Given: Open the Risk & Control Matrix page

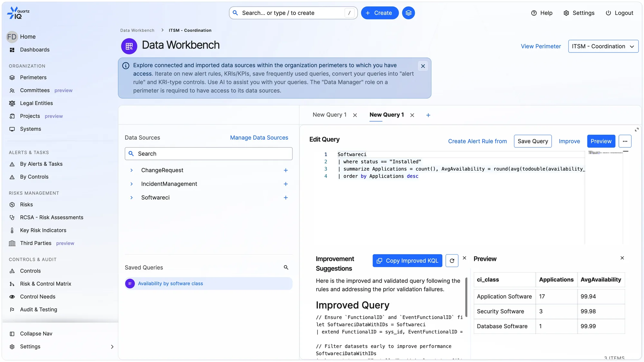Looking at the screenshot, I should pos(45,283).
